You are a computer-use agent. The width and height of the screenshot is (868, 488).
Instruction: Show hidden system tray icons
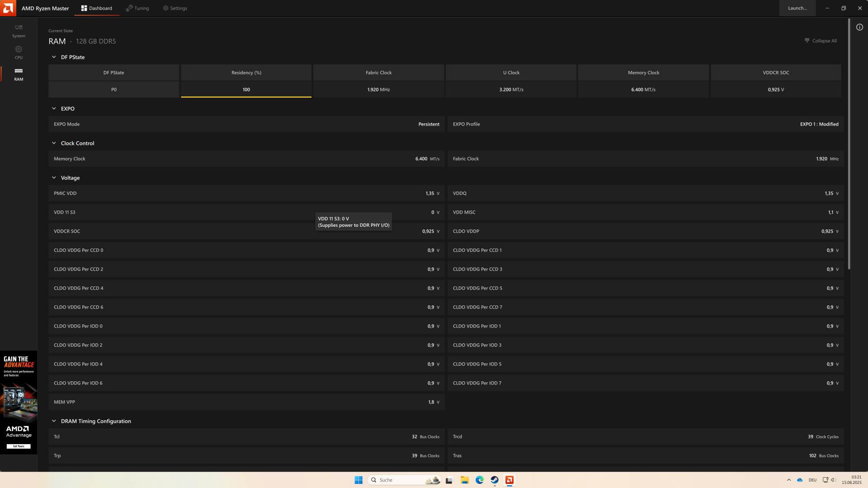(x=789, y=480)
